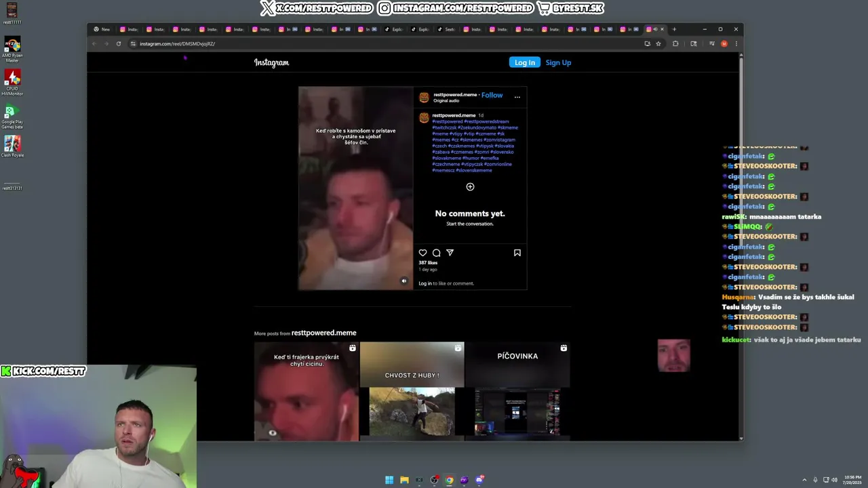Switch to the first 'New' Chrome tab

(x=102, y=29)
